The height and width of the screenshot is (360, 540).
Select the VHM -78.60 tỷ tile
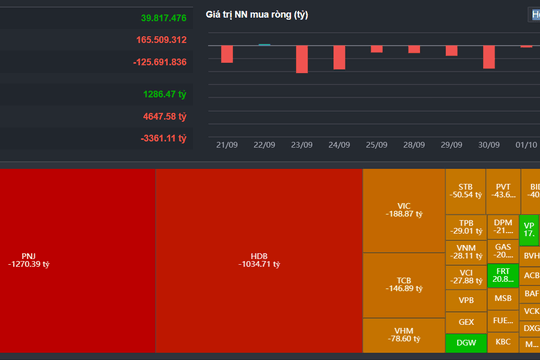click(x=404, y=335)
